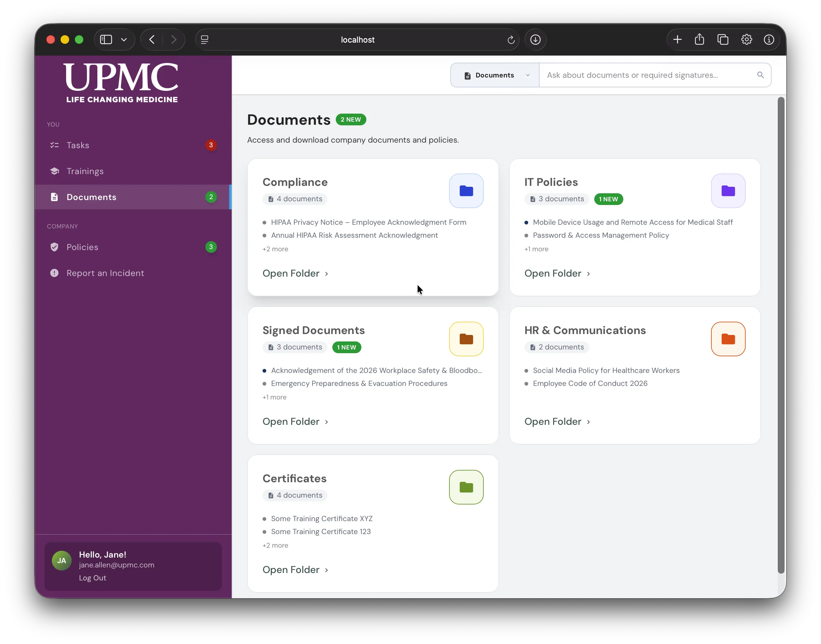Click Acknowledgement of the 2026 Workplace Safety item
This screenshot has width=821, height=644.
[376, 371]
